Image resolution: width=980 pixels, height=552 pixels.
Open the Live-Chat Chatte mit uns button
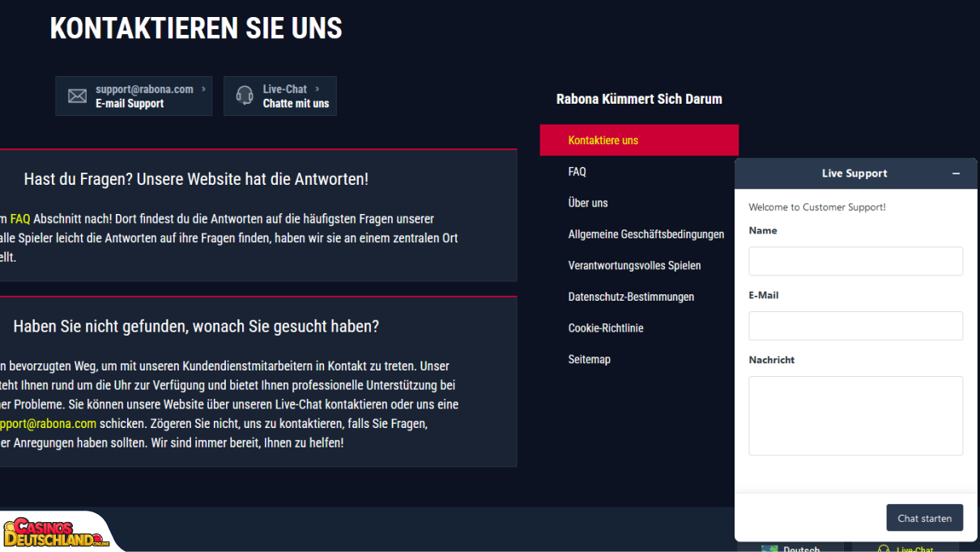(x=280, y=96)
